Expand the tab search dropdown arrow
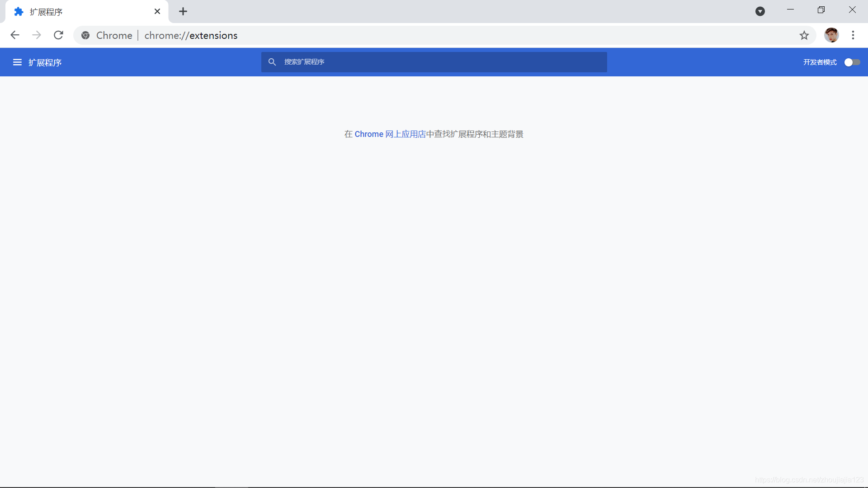868x488 pixels. (760, 12)
